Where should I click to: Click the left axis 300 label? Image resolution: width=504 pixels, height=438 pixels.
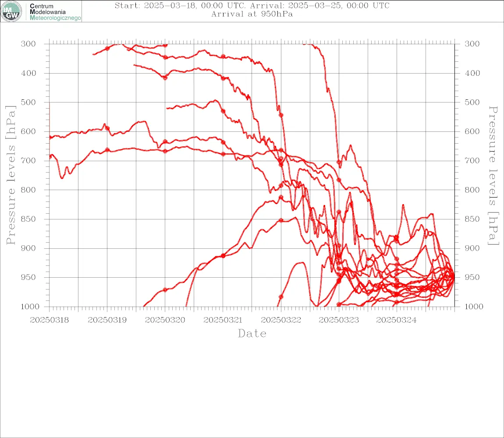tap(28, 44)
